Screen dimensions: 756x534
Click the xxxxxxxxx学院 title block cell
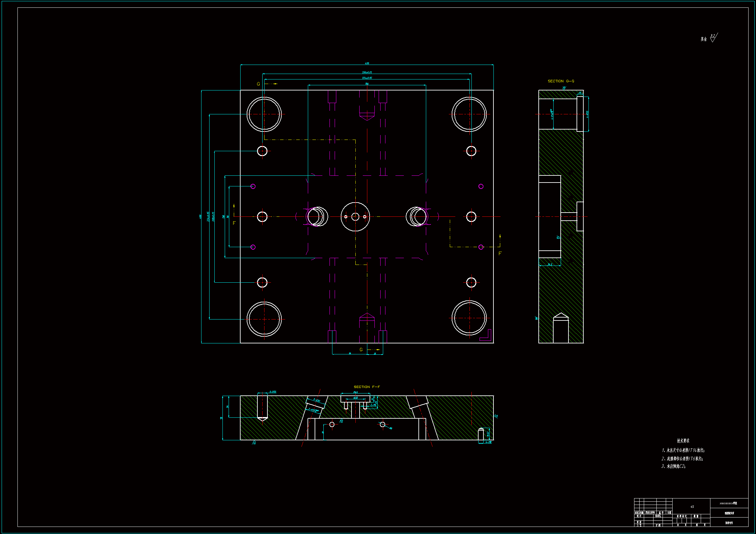pos(729,503)
